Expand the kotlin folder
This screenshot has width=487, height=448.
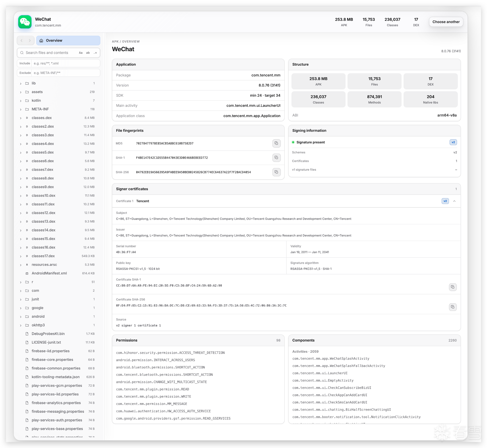pyautogui.click(x=21, y=101)
